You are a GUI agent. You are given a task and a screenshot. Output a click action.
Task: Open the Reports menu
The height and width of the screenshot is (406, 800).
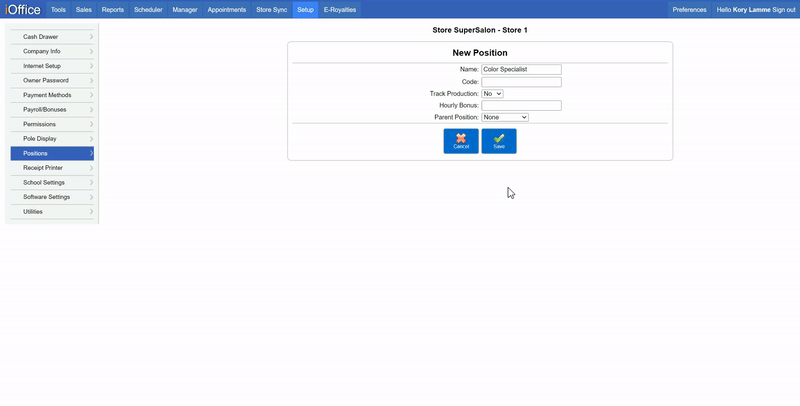click(113, 10)
